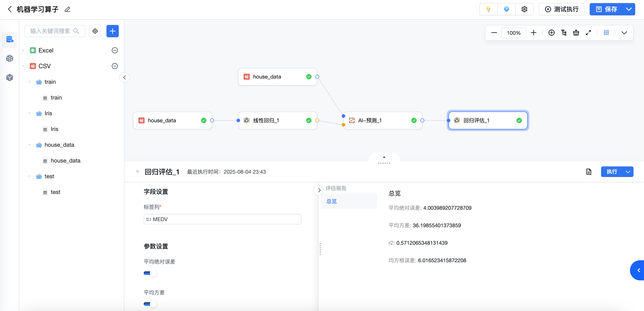The image size is (644, 311).
Task: Click the auto-layout tree icon
Action: [564, 33]
